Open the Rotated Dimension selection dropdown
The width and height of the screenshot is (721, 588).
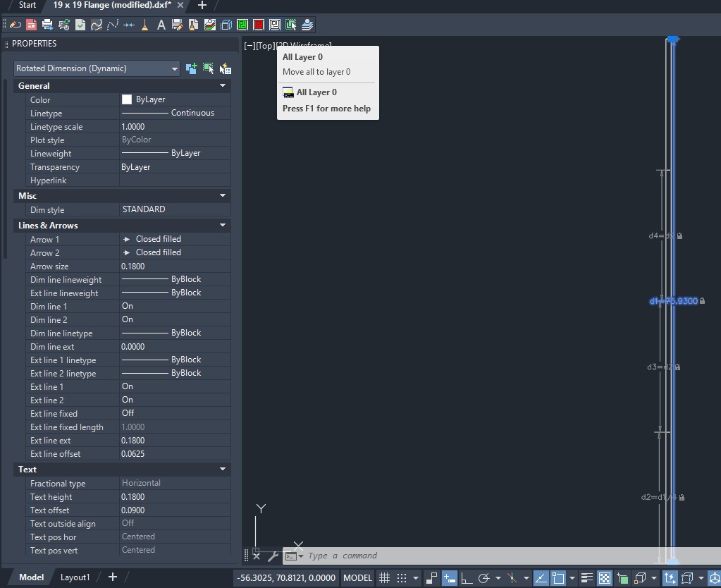pyautogui.click(x=174, y=68)
